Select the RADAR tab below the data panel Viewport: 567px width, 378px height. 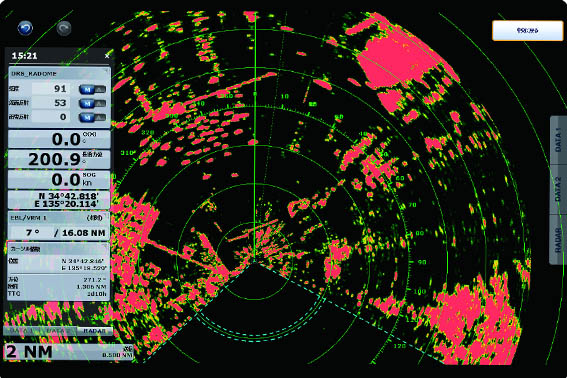(94, 331)
